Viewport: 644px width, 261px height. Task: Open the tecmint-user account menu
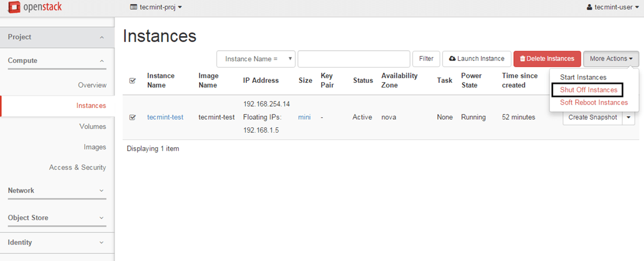tap(612, 8)
